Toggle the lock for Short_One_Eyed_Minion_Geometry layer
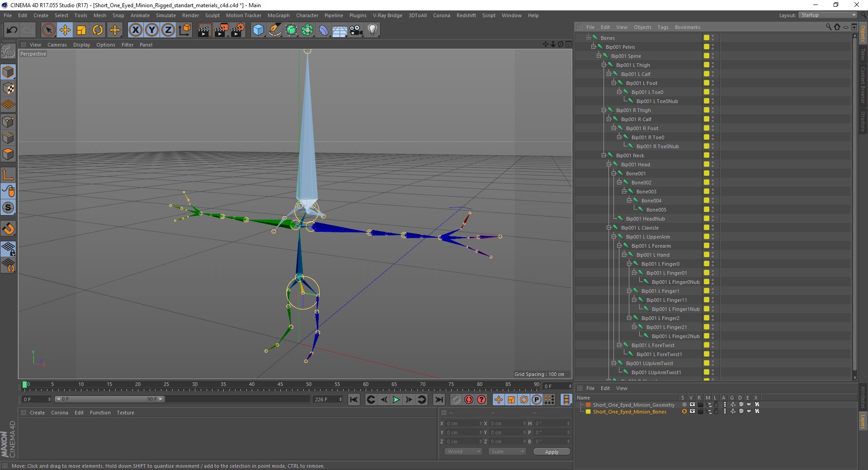The image size is (868, 470). [716, 405]
